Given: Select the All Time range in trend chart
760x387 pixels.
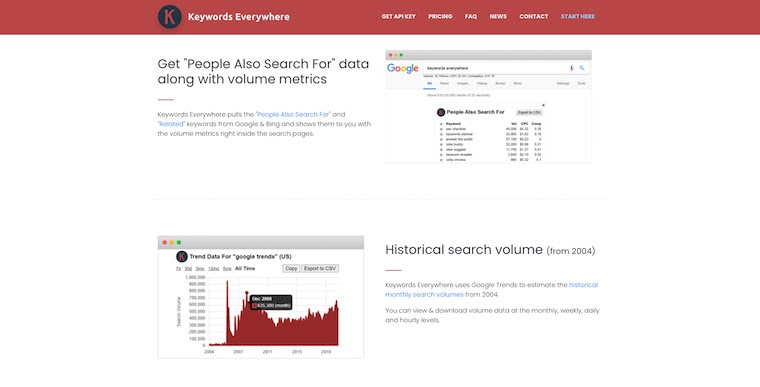Looking at the screenshot, I should click(245, 268).
